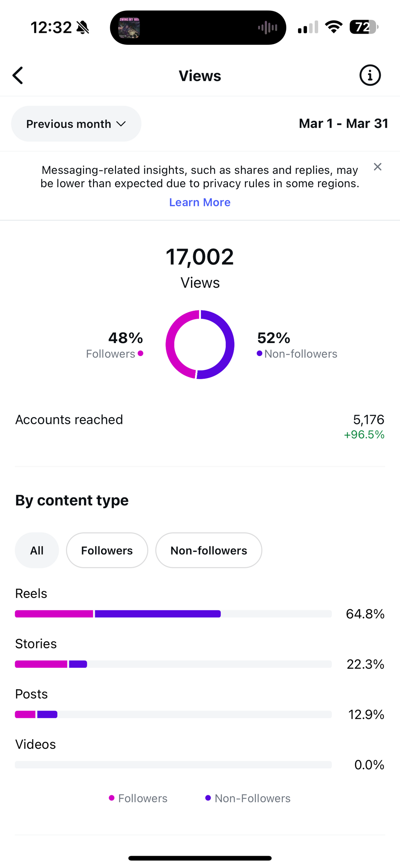Tap the silent mode bell icon

click(83, 27)
